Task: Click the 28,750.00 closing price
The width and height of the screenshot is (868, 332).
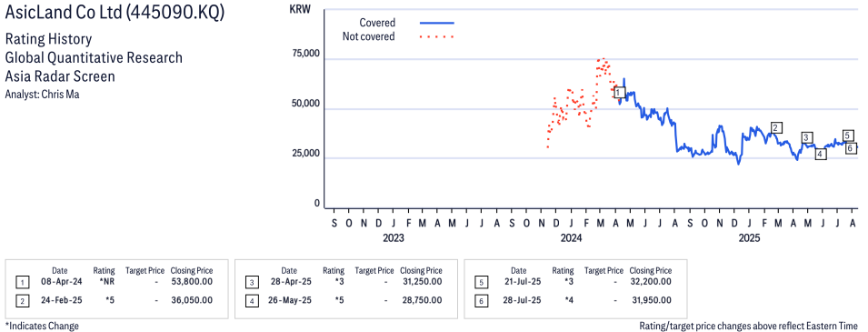Action: click(423, 300)
